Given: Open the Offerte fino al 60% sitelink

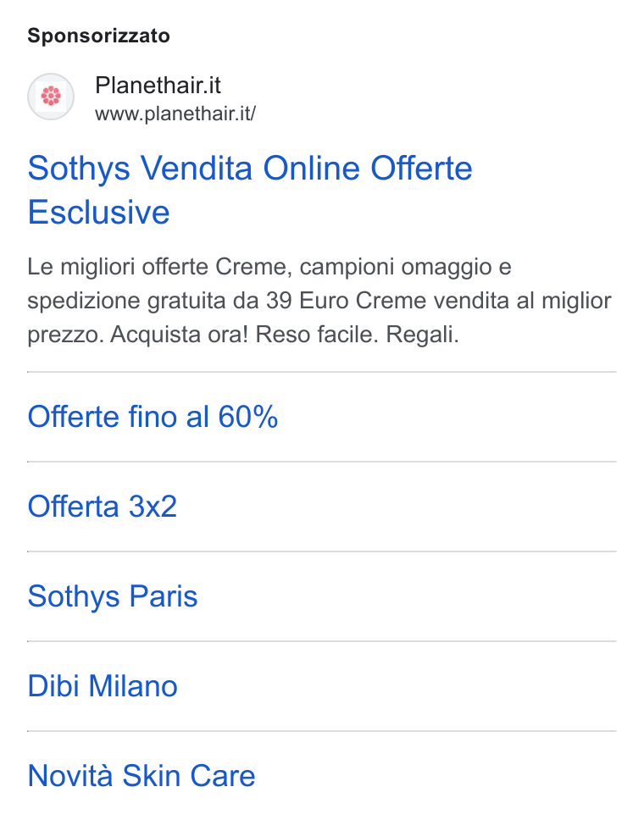Looking at the screenshot, I should pos(153,417).
